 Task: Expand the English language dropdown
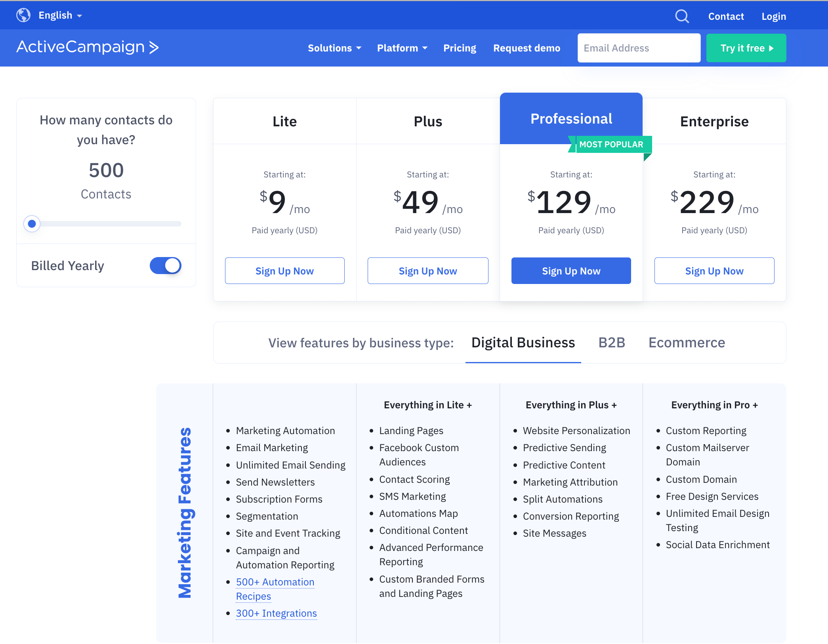tap(60, 15)
